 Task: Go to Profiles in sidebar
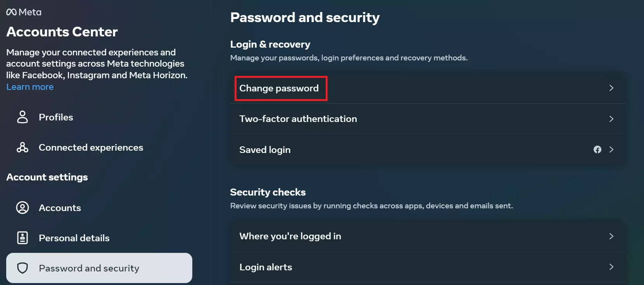(x=56, y=117)
